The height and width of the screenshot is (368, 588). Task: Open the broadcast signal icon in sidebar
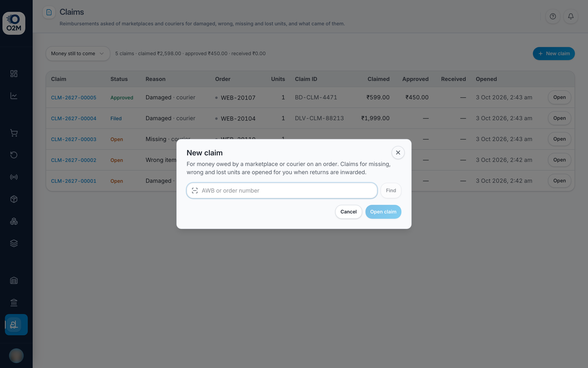pyautogui.click(x=14, y=177)
